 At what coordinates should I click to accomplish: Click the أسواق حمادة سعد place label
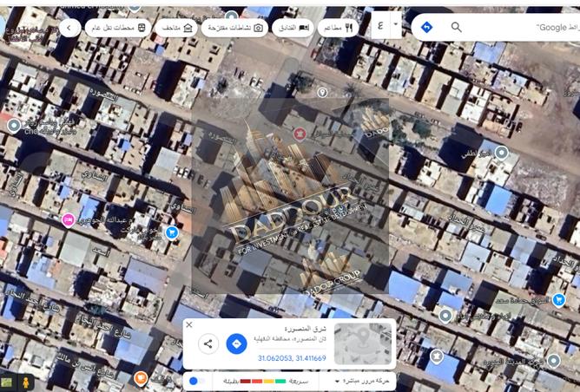522,300
